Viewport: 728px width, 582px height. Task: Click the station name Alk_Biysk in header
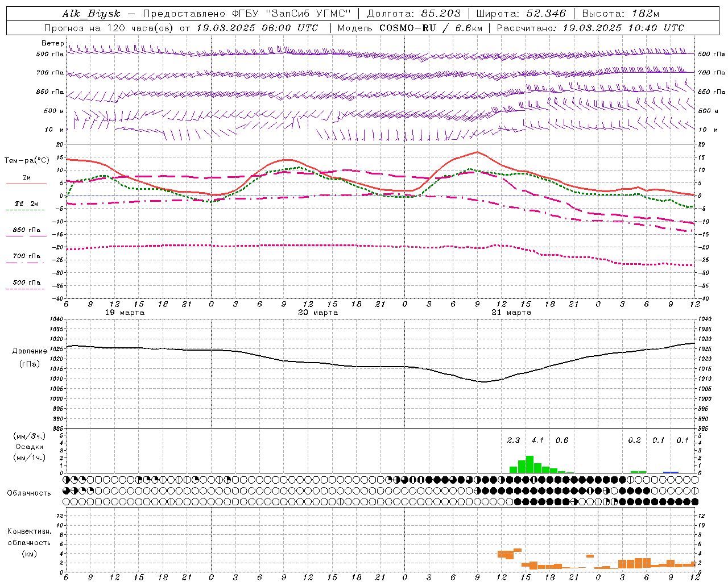pos(91,14)
